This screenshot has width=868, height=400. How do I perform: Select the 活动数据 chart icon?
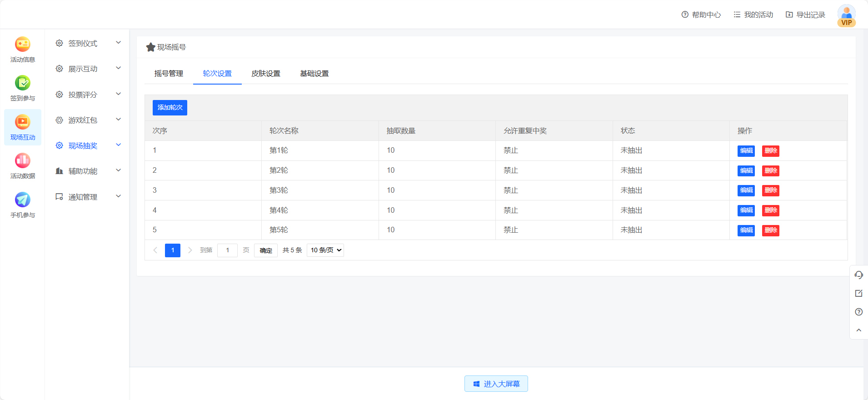coord(23,161)
